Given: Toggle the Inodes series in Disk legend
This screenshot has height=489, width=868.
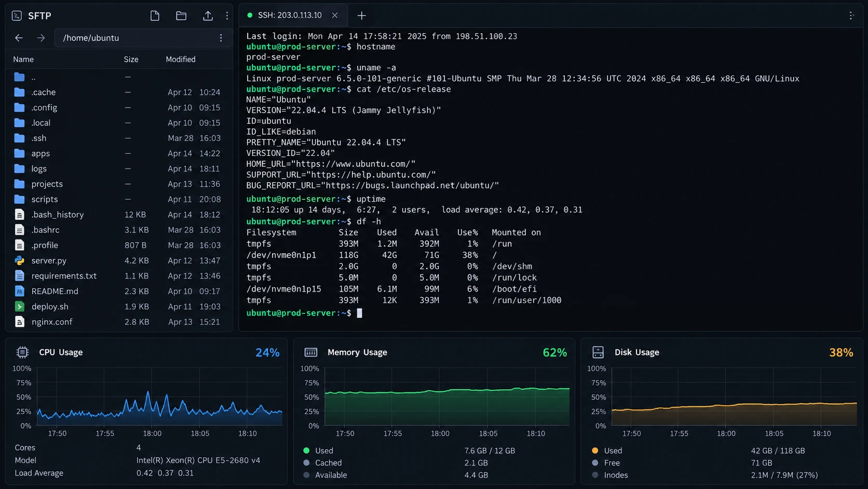Looking at the screenshot, I should [610, 475].
